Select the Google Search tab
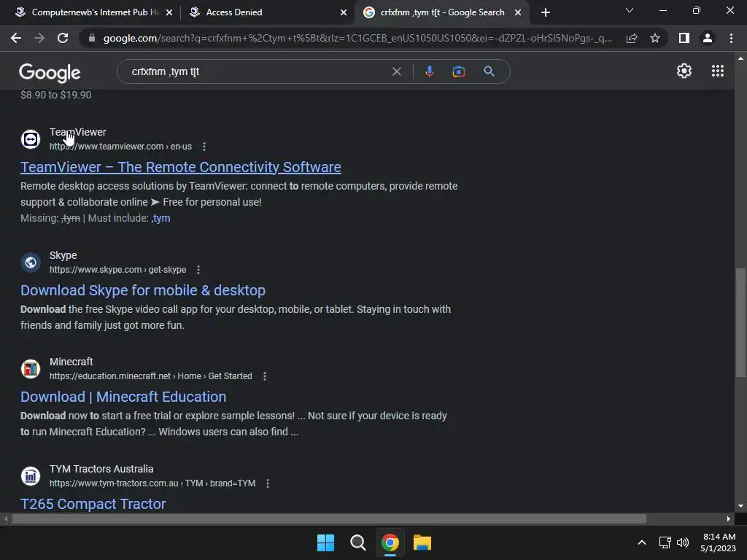 pyautogui.click(x=442, y=12)
